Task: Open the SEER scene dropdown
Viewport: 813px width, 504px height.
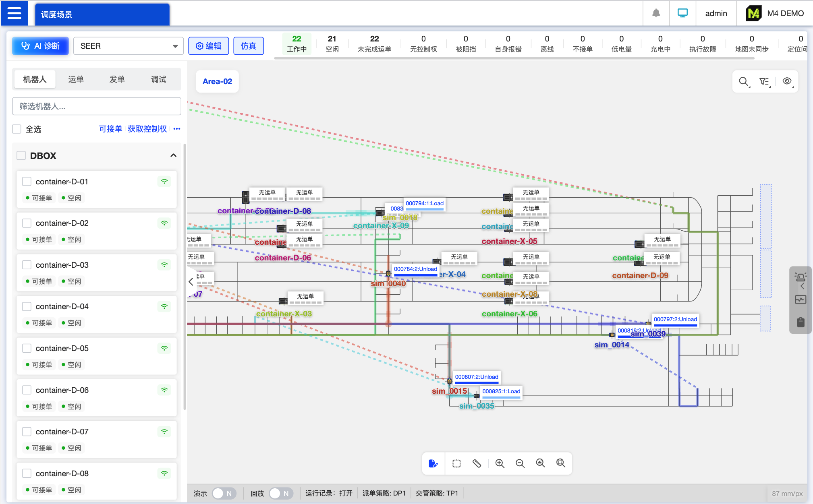Action: 129,46
